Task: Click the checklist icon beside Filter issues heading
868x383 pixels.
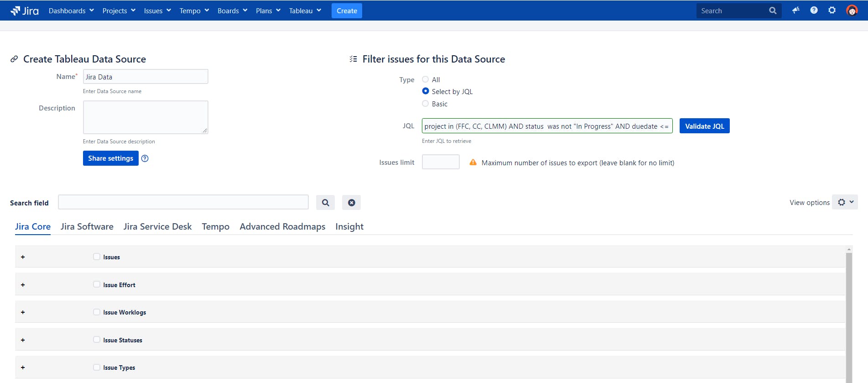Action: point(353,59)
